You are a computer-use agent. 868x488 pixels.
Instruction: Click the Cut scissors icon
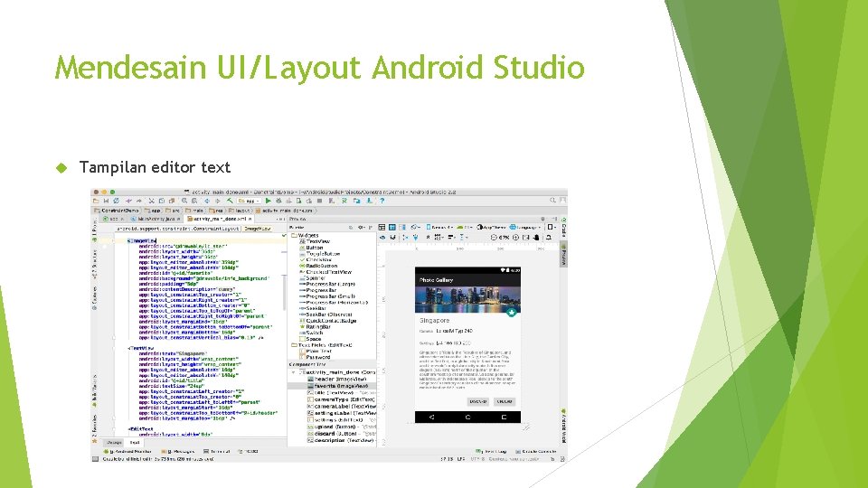pos(151,201)
